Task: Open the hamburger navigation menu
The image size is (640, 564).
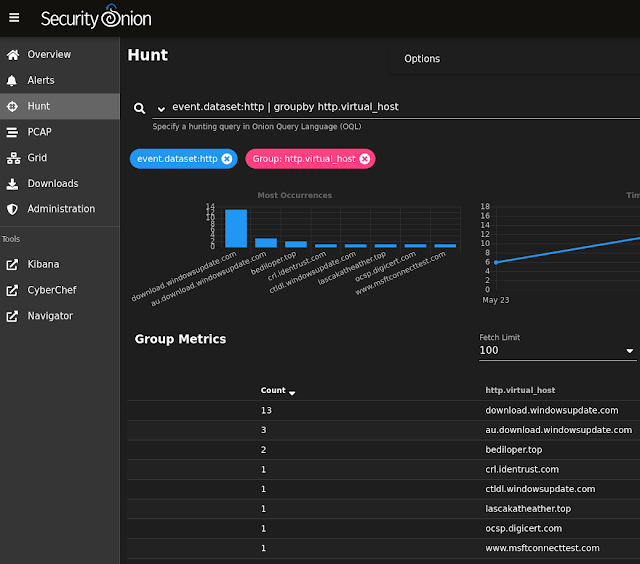Action: pos(14,18)
